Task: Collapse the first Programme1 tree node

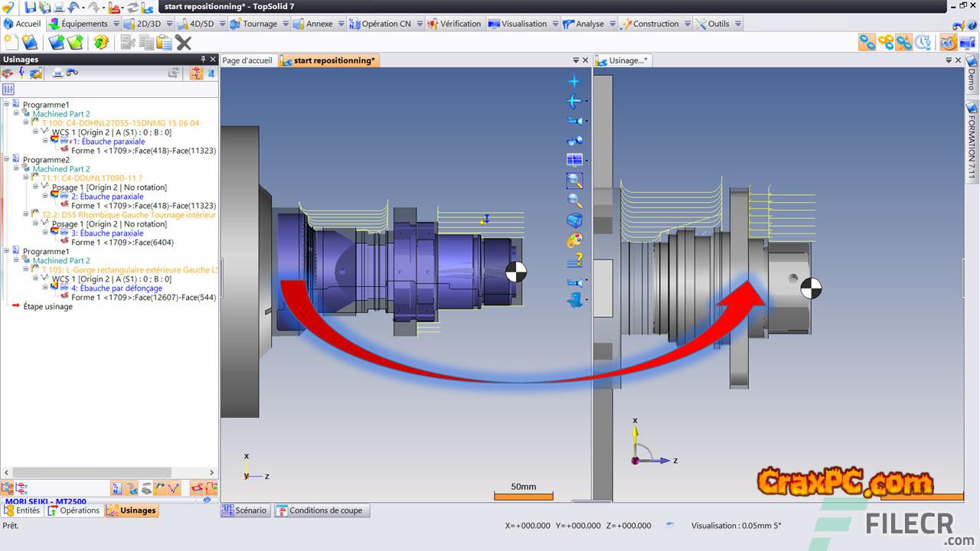Action: click(x=6, y=104)
